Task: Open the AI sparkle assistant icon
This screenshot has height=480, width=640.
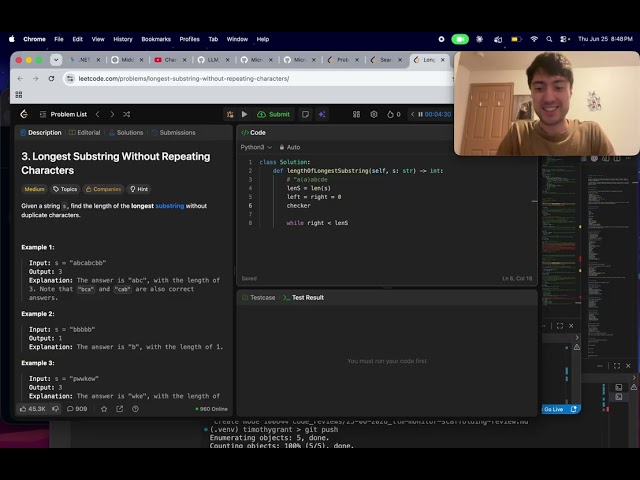Action: [x=322, y=114]
